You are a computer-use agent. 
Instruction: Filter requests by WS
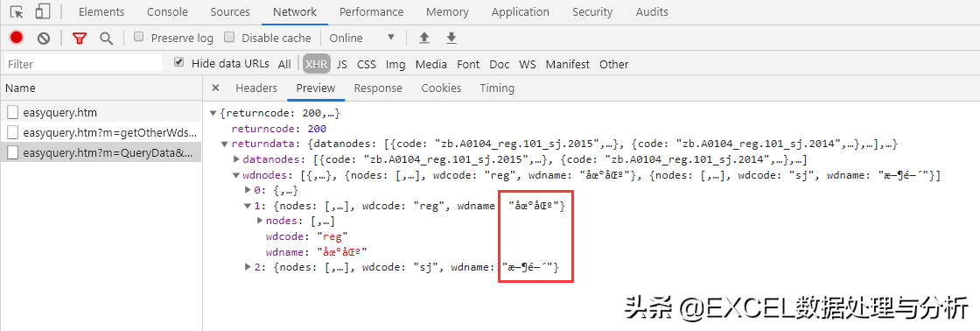coord(528,64)
